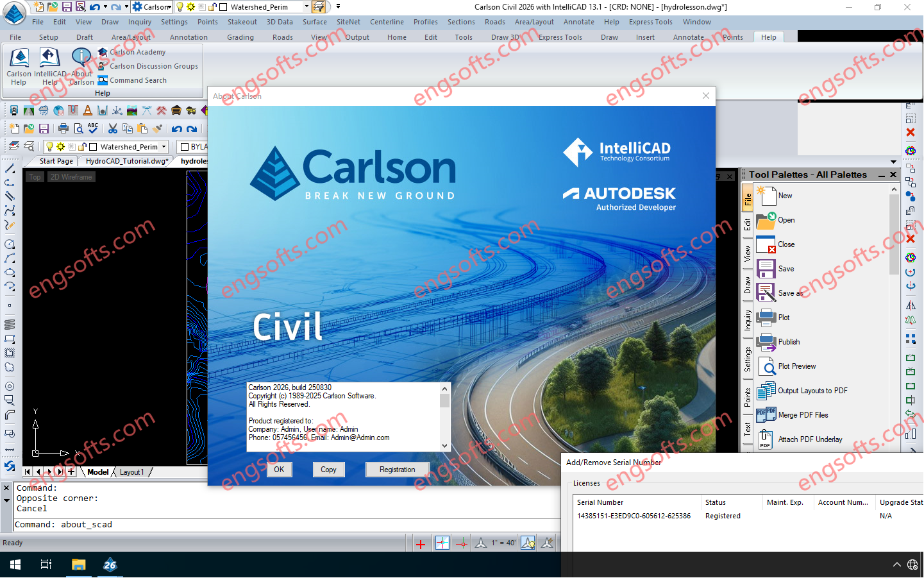Toggle padlock icon in quick access layer control

pos(212,6)
